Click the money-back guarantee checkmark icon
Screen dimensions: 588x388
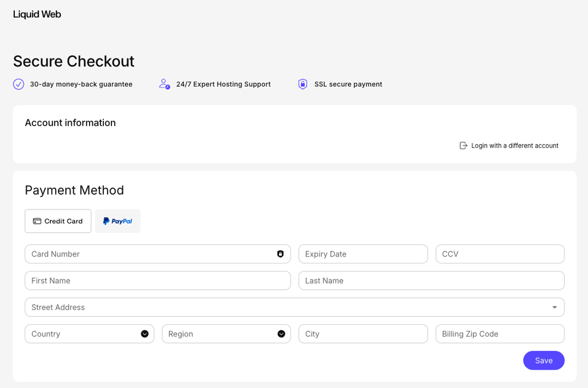[18, 84]
